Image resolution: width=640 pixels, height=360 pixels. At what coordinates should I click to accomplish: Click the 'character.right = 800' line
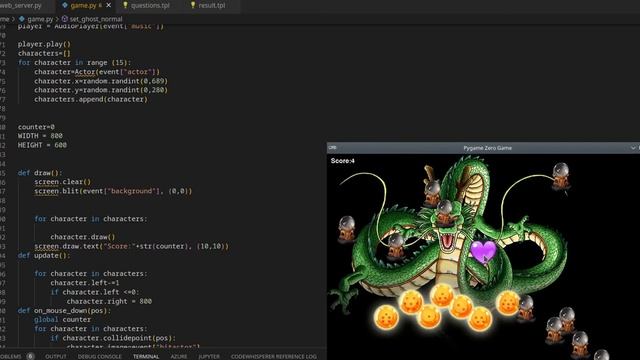109,301
